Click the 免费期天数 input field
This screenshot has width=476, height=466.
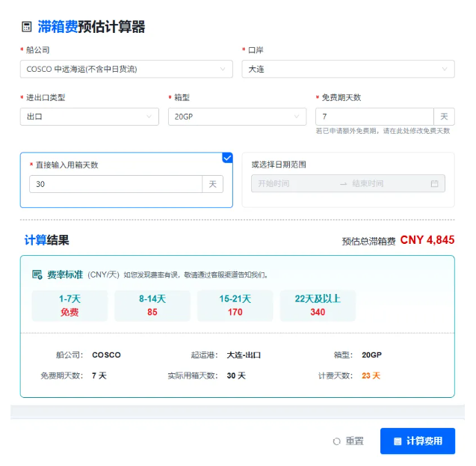coord(374,117)
